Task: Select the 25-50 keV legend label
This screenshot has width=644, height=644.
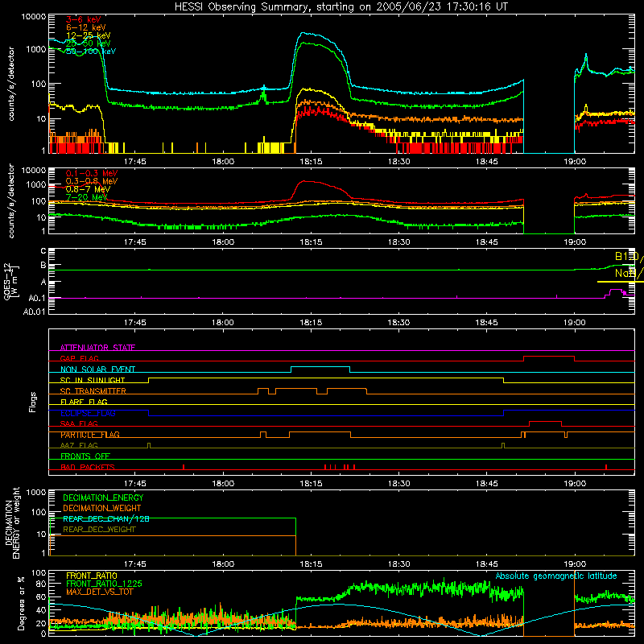Action: pos(89,43)
